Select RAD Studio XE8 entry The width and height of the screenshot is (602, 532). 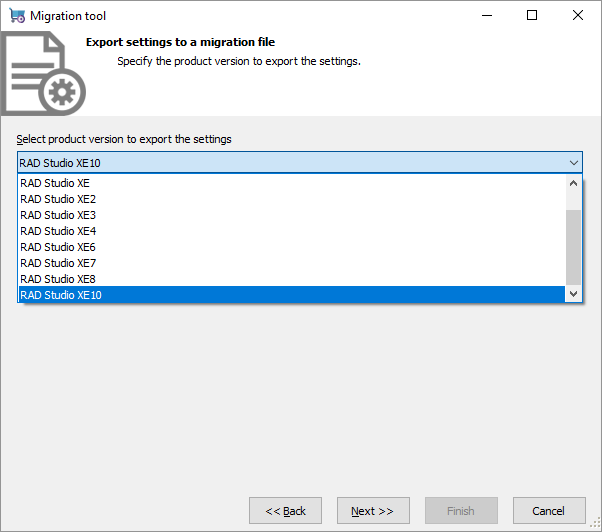tap(58, 279)
